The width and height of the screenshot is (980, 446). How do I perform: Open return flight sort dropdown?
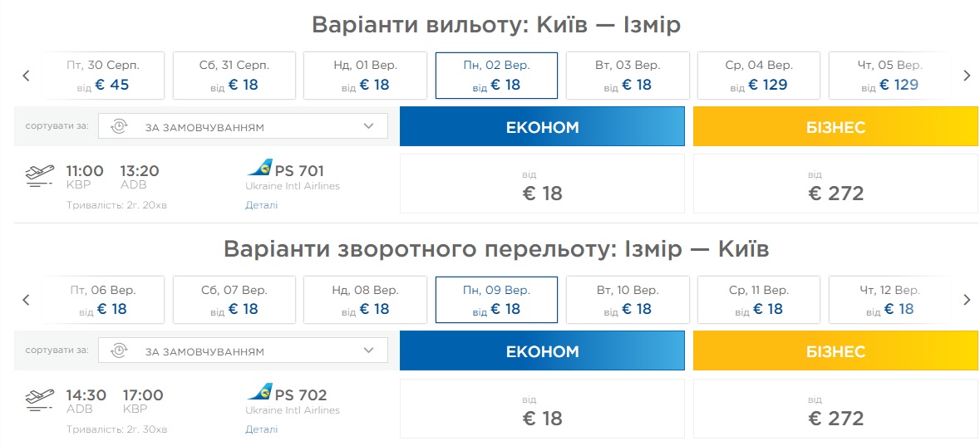[243, 351]
